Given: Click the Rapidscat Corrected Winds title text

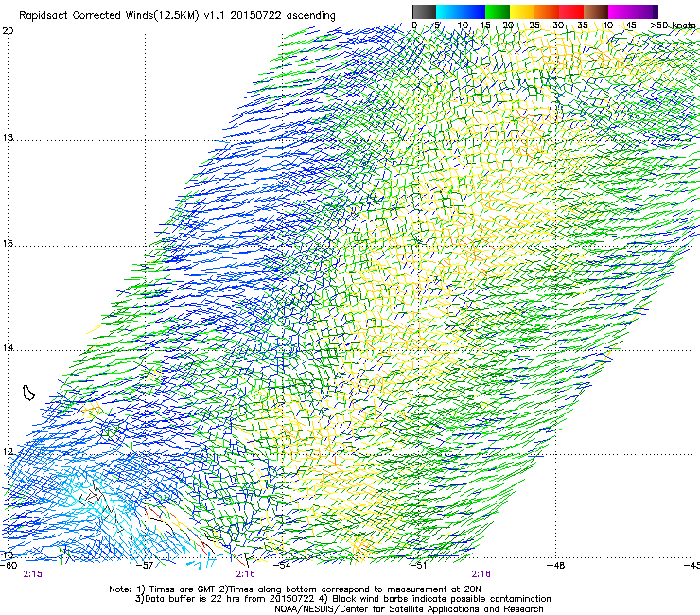Looking at the screenshot, I should point(177,16).
